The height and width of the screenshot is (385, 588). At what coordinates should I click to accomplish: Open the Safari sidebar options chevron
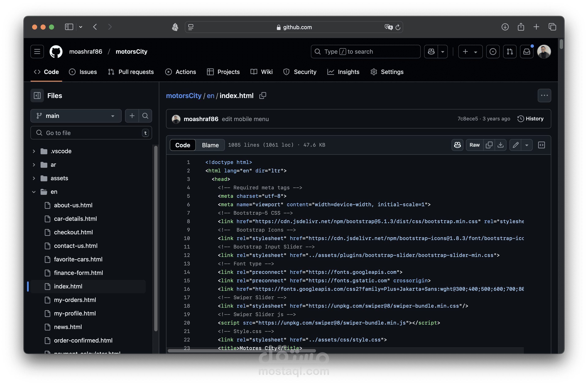click(80, 27)
